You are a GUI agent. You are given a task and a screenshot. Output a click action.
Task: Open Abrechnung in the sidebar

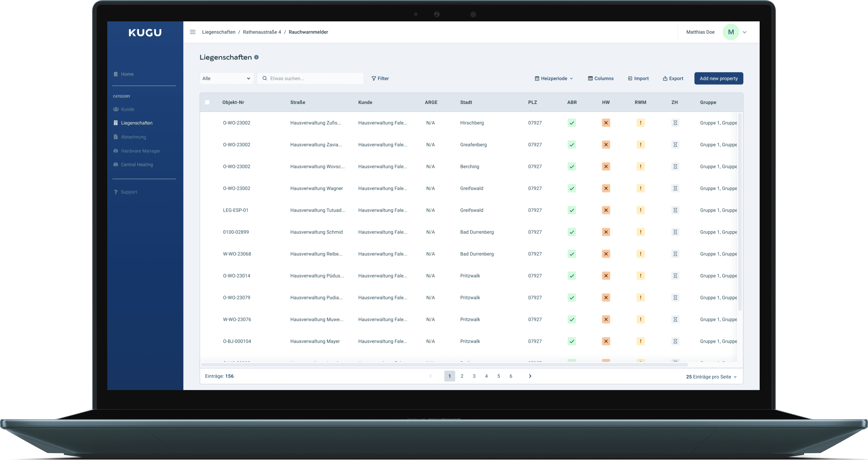pos(133,137)
